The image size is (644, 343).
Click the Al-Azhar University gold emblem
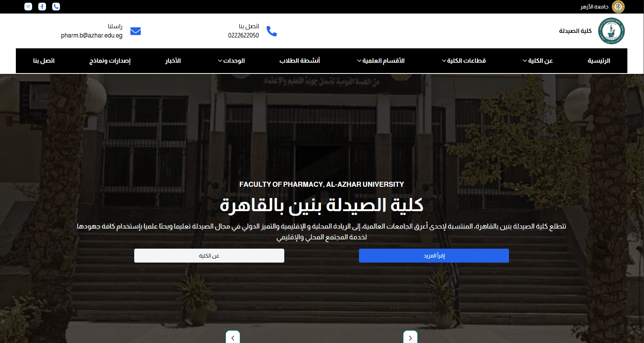point(618,7)
